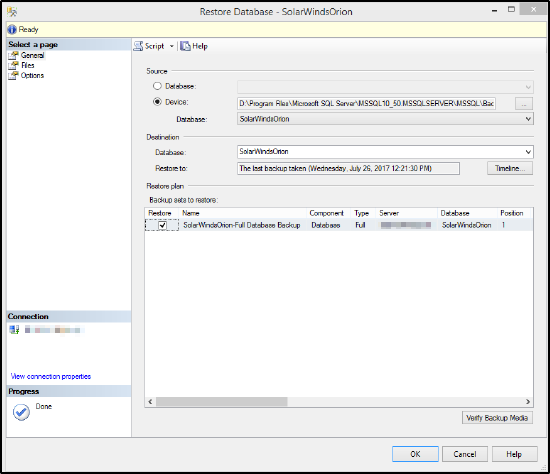Click the horizontal scrollbar thumb in backup sets
Viewport: 550px width, 474px height.
point(222,401)
